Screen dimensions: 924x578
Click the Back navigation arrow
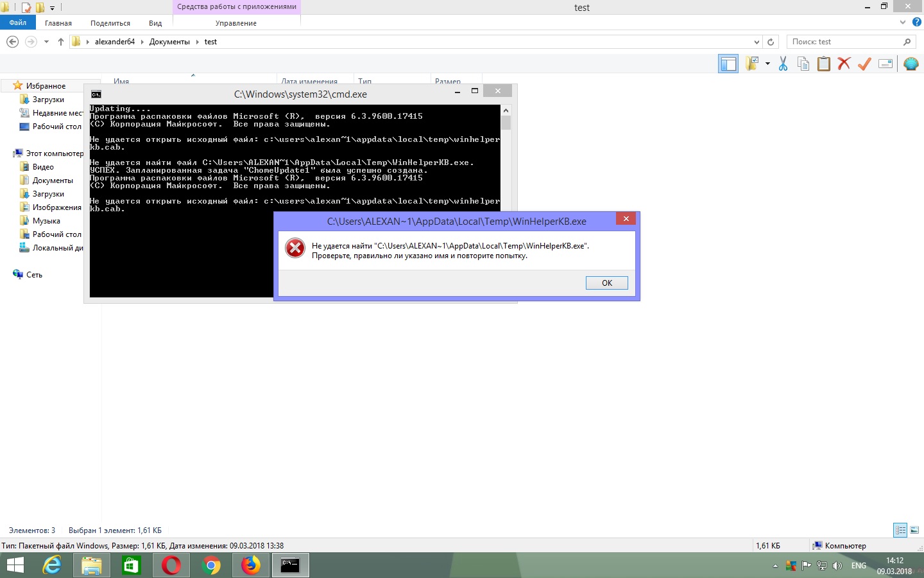coord(12,42)
